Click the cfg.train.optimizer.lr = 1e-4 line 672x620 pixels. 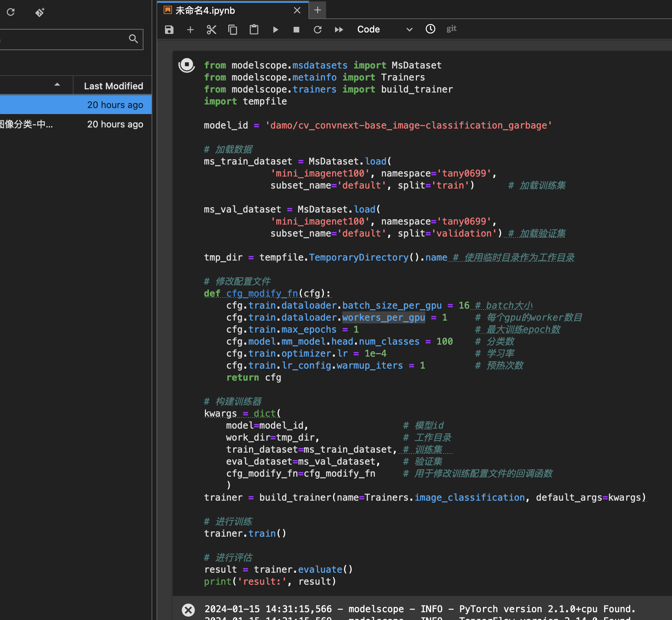pos(306,353)
